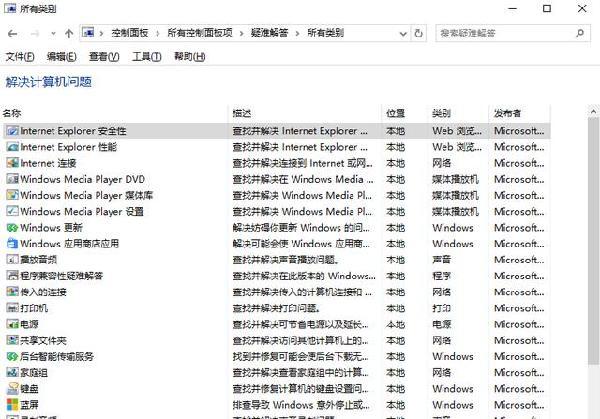600x419 pixels.
Task: Click description 查找并解决声音播放问题。
Action: click(x=285, y=259)
